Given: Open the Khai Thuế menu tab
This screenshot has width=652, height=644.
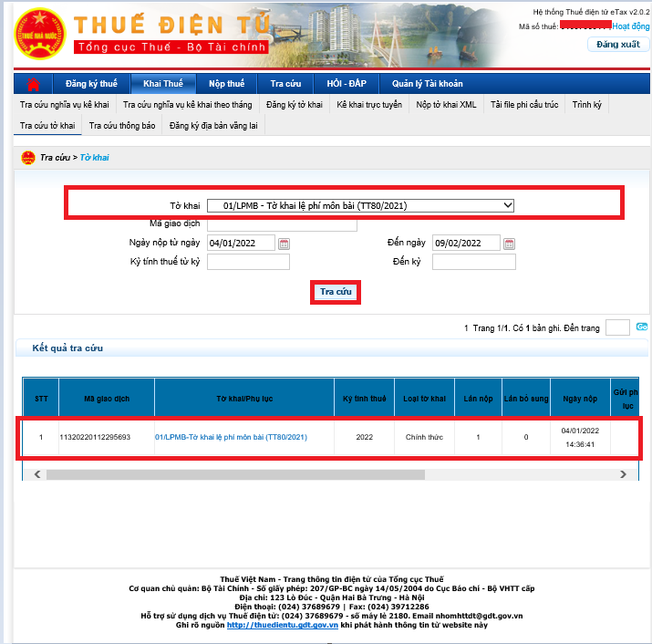Looking at the screenshot, I should (162, 84).
